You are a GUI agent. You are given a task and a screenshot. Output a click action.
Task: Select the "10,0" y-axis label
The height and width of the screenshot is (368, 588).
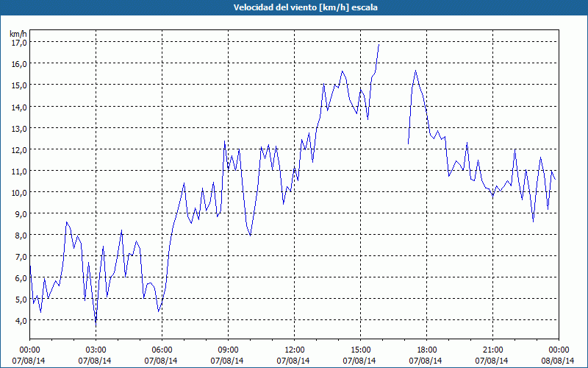[19, 193]
